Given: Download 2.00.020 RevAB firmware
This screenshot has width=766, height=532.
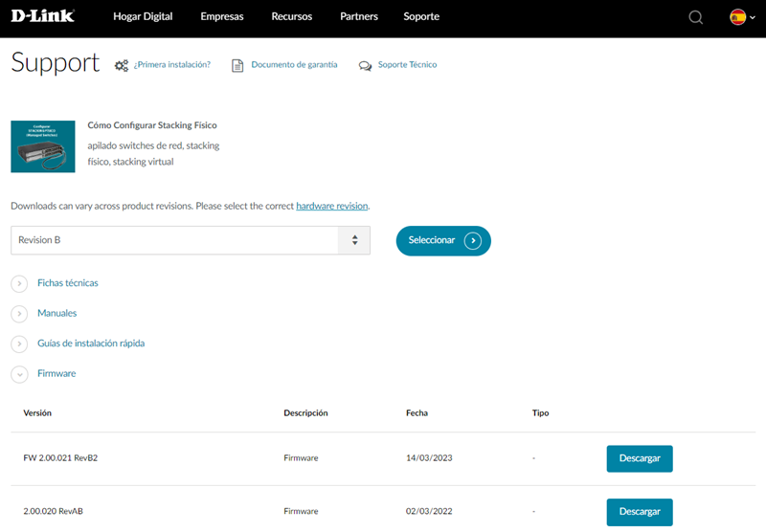Looking at the screenshot, I should pos(640,512).
